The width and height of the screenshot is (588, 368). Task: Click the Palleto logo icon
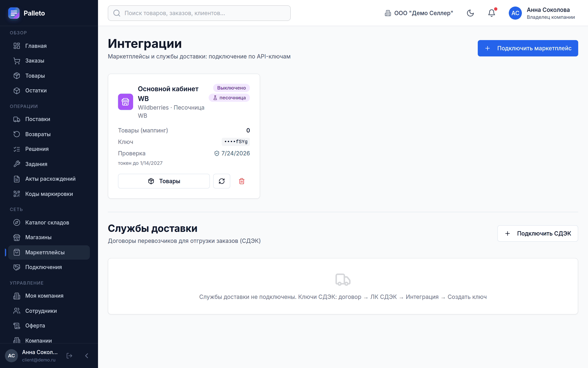click(14, 13)
